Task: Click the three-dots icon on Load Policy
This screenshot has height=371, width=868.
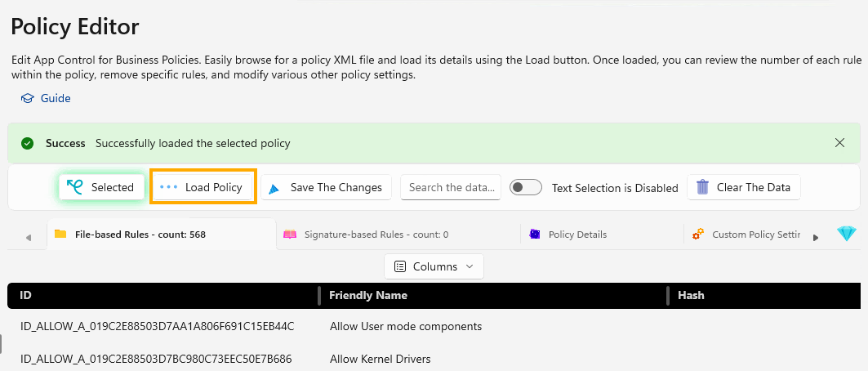Action: [x=168, y=187]
